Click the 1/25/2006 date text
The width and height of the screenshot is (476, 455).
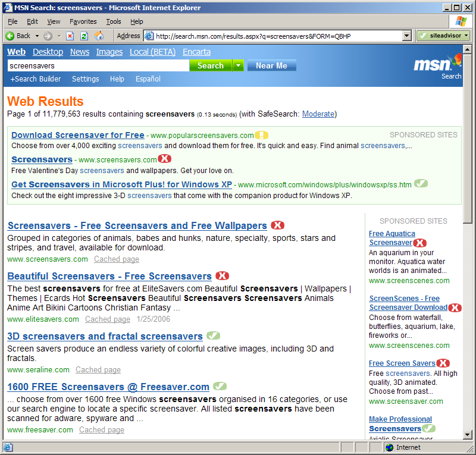(x=153, y=319)
